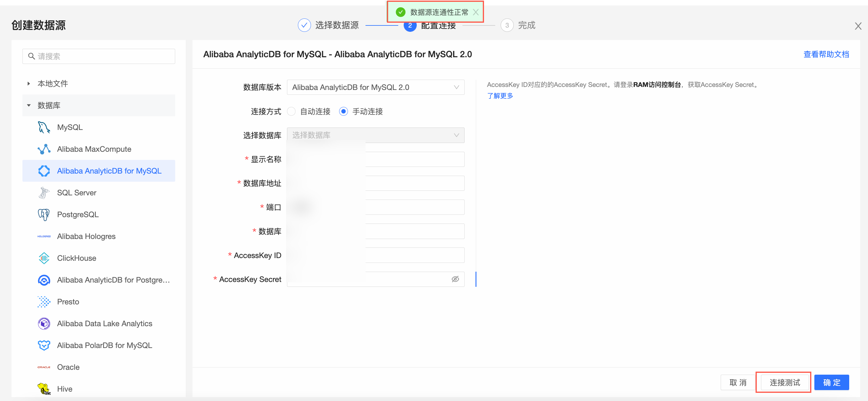Image resolution: width=868 pixels, height=401 pixels.
Task: Click the Presto dotted icon
Action: [44, 302]
